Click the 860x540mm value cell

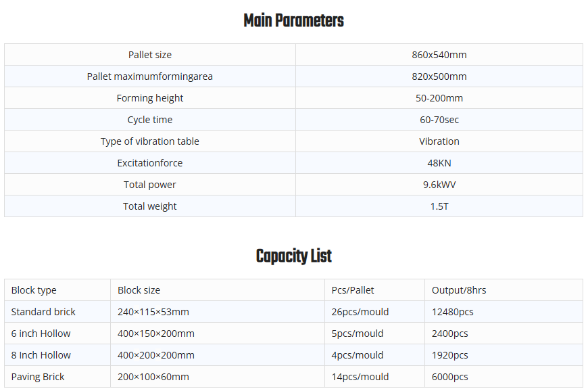439,55
